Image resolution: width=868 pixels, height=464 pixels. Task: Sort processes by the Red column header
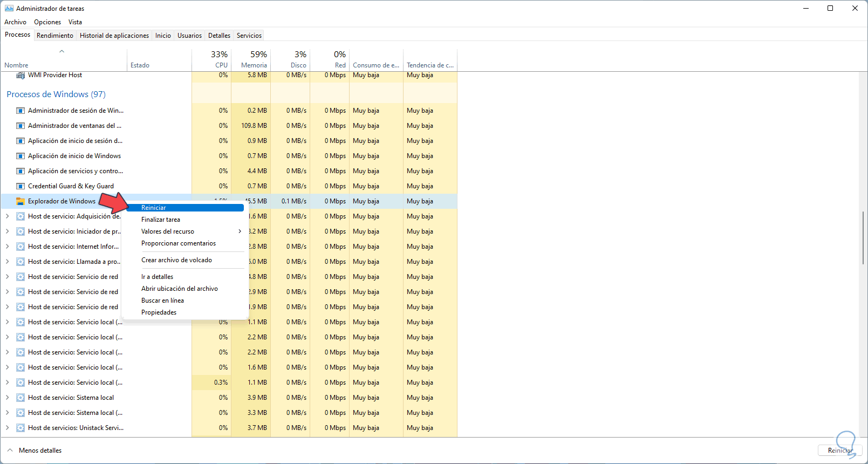click(330, 60)
